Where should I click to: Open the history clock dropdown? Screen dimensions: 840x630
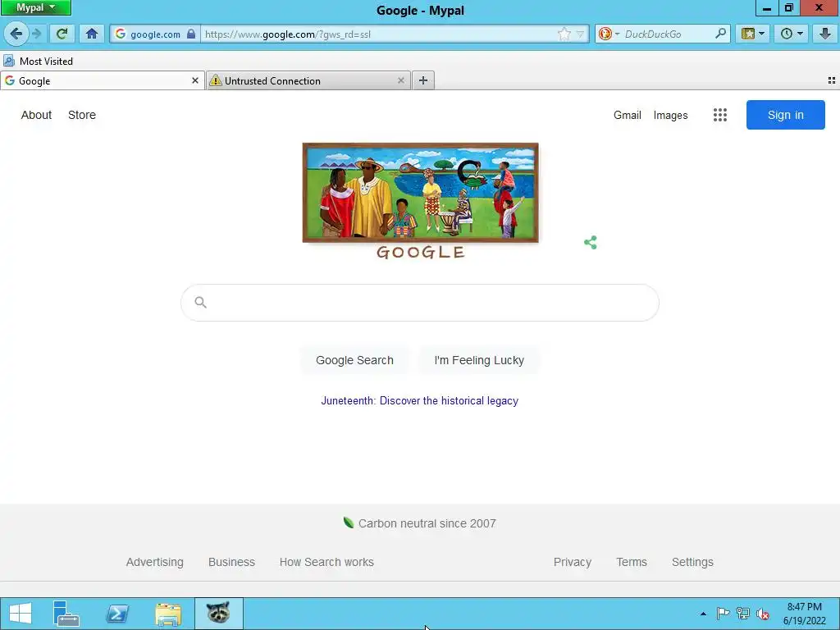(792, 34)
